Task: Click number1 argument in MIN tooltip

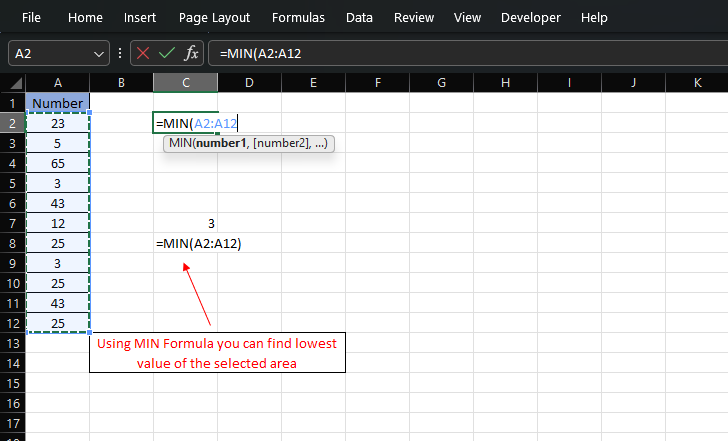Action: (224, 144)
